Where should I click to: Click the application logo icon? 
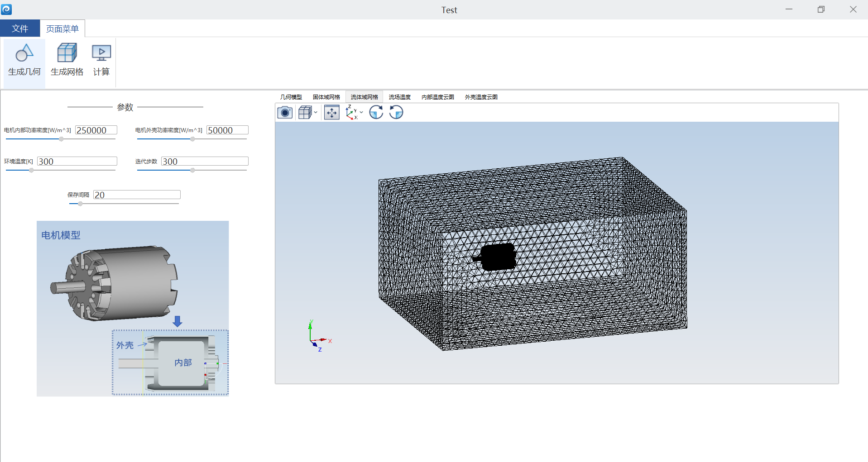pos(6,9)
